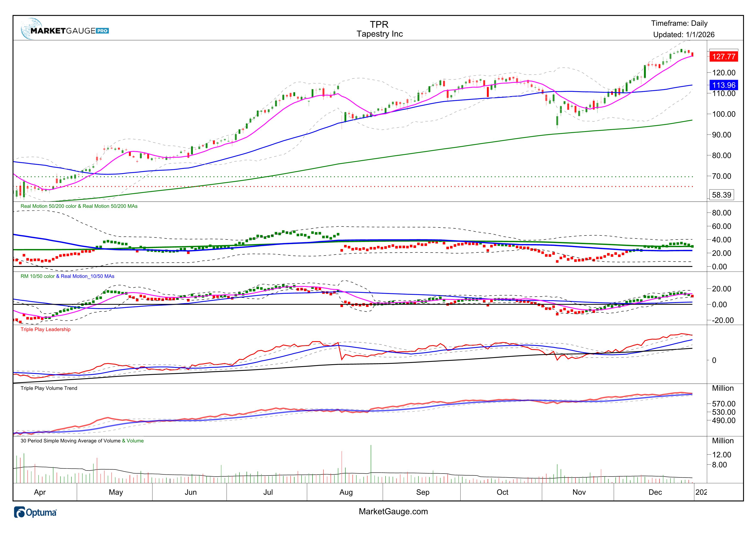Image resolution: width=756 pixels, height=535 pixels.
Task: Click the Tapestry Inc company name
Action: click(380, 34)
